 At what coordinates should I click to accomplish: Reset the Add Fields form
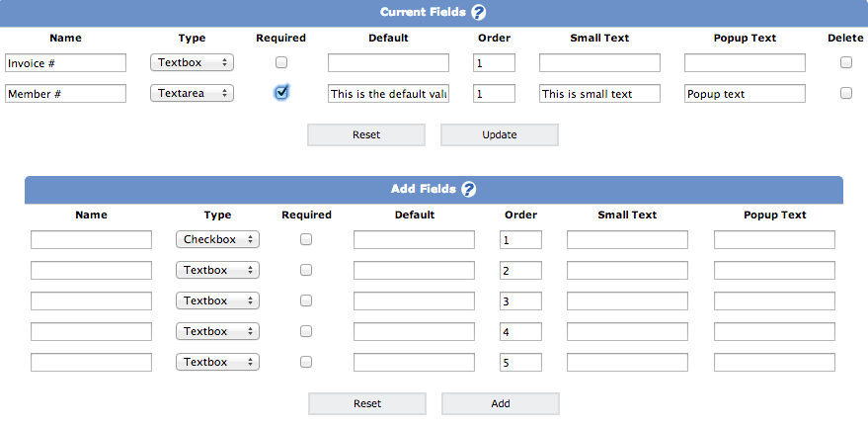coord(367,403)
